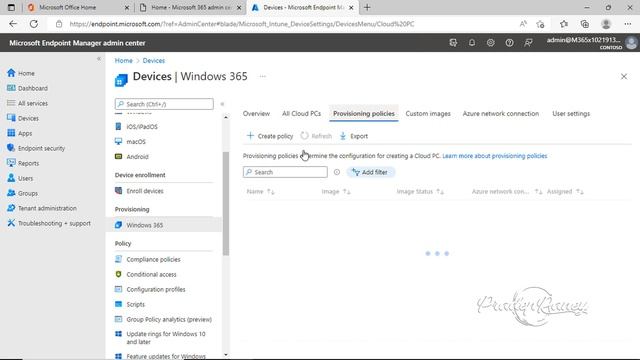Open the help question mark icon
Viewport: 640px width, 360px height.
click(x=509, y=42)
